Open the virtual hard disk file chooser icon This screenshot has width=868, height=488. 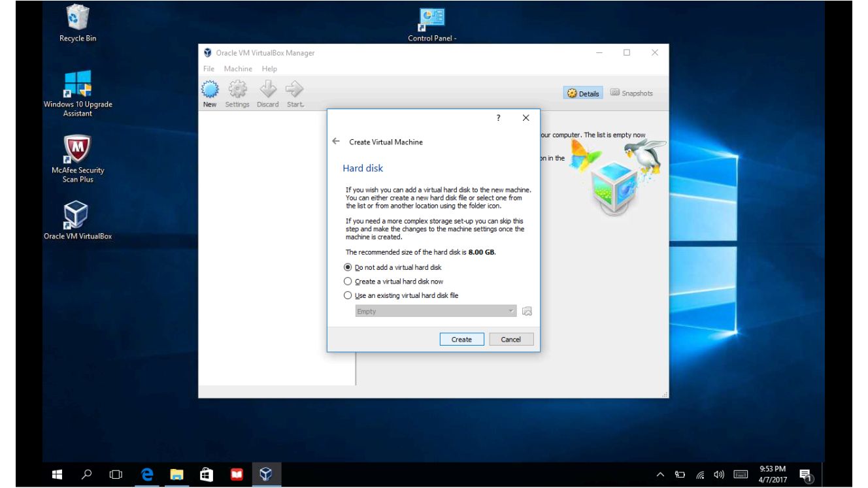(x=528, y=312)
